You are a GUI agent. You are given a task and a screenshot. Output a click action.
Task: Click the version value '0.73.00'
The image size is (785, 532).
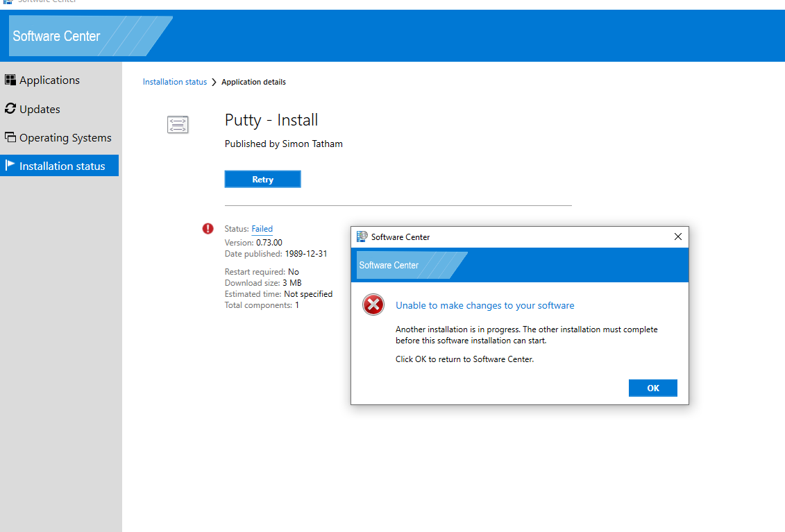pyautogui.click(x=269, y=243)
